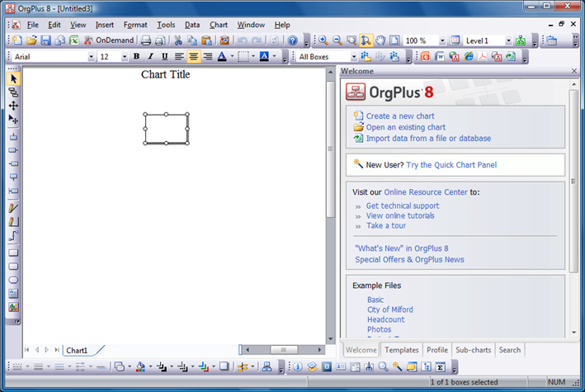585x392 pixels.
Task: Click Create a new chart link
Action: pos(400,116)
